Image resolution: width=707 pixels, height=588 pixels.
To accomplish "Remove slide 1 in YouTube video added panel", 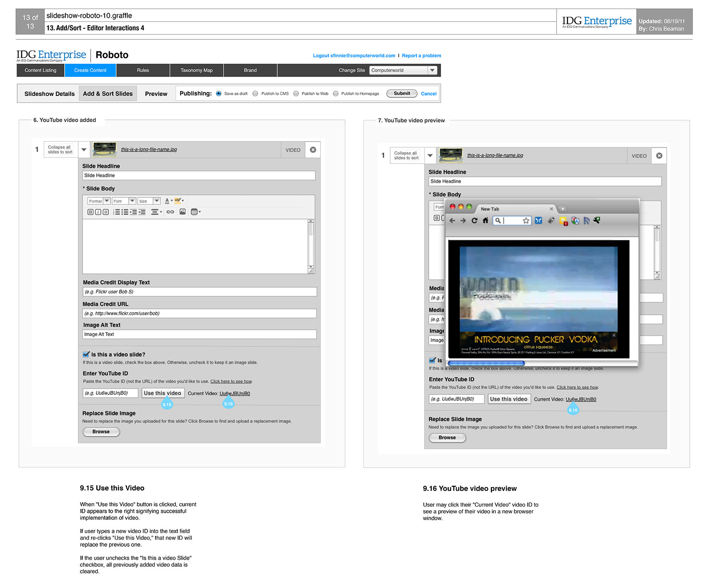I will (x=313, y=150).
